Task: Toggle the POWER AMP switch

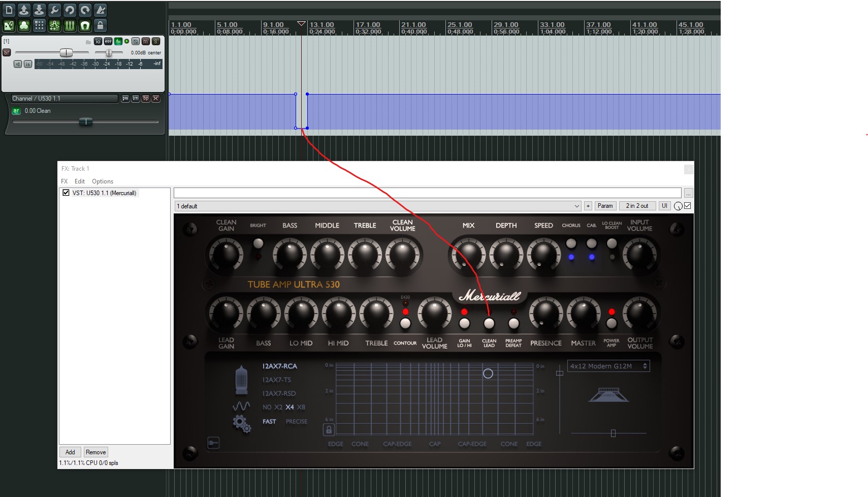Action: coord(612,323)
